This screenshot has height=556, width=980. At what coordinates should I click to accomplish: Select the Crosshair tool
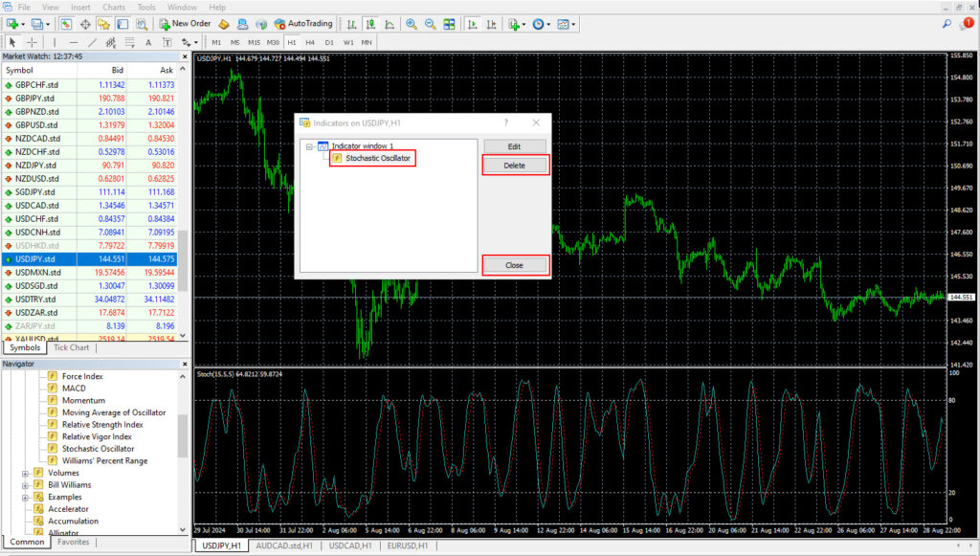coord(32,42)
